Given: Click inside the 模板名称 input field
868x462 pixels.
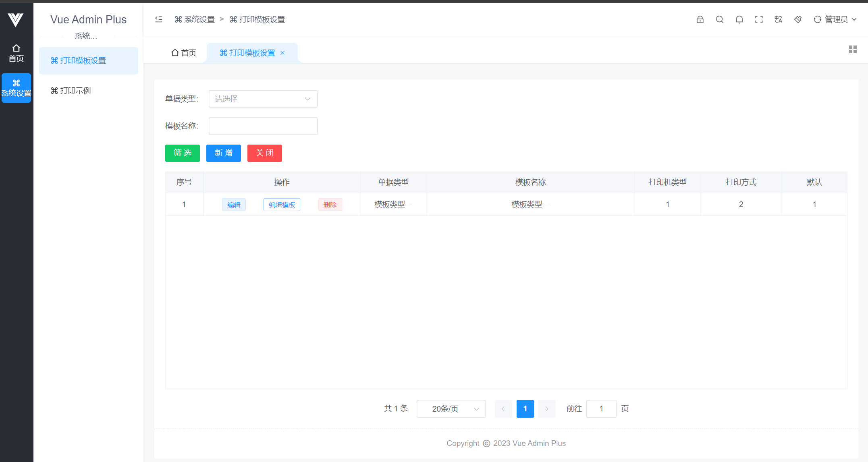Looking at the screenshot, I should tap(263, 126).
